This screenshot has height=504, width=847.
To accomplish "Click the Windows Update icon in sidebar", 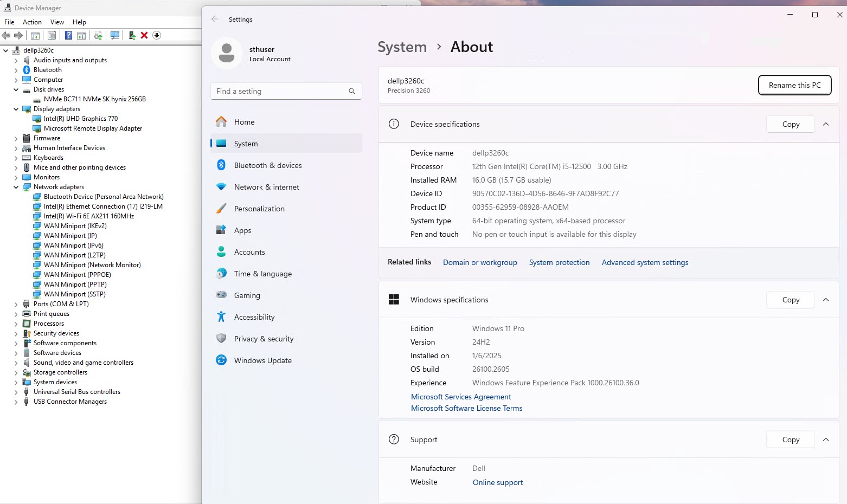I will pyautogui.click(x=221, y=360).
